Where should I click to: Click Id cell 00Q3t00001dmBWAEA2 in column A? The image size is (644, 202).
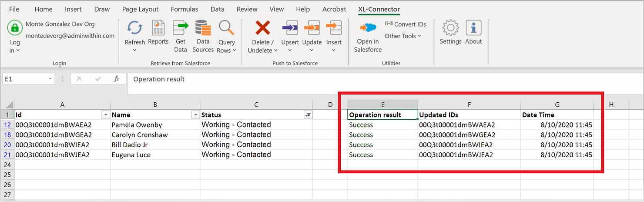pos(62,125)
